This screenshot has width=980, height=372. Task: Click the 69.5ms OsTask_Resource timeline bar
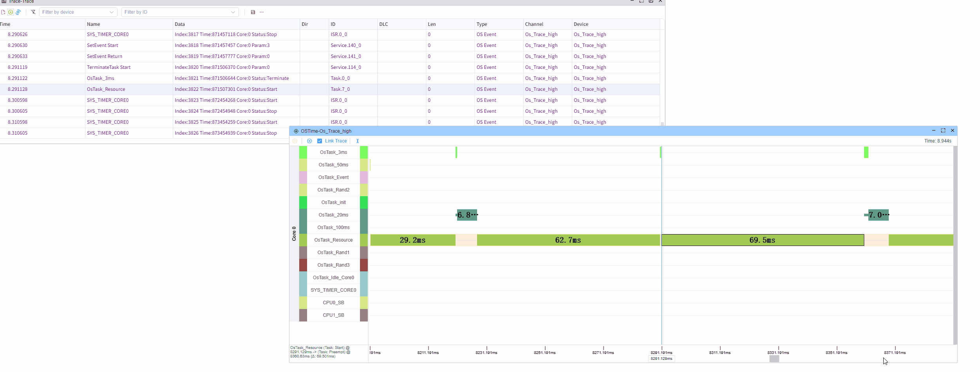click(762, 240)
